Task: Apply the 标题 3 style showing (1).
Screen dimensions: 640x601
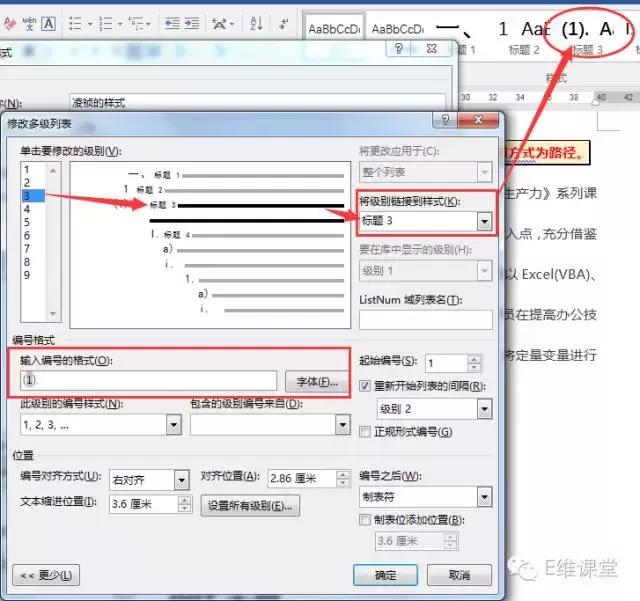Action: click(x=587, y=37)
